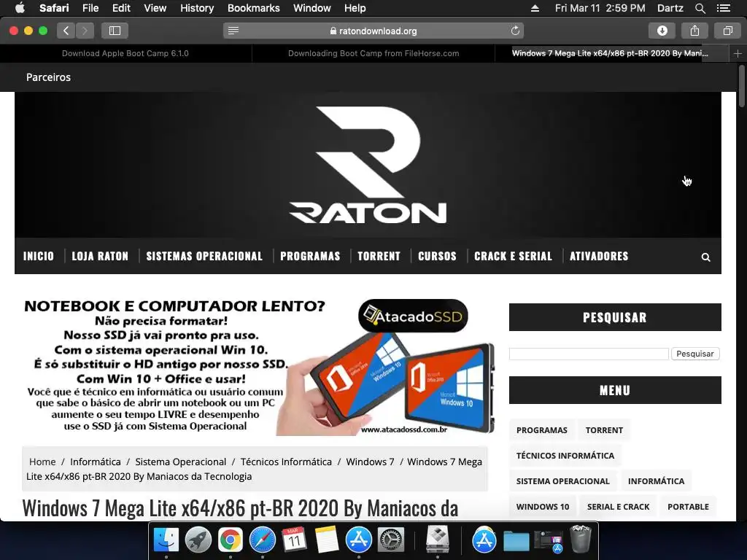Image resolution: width=747 pixels, height=560 pixels.
Task: Show all tabs overview
Action: point(727,31)
